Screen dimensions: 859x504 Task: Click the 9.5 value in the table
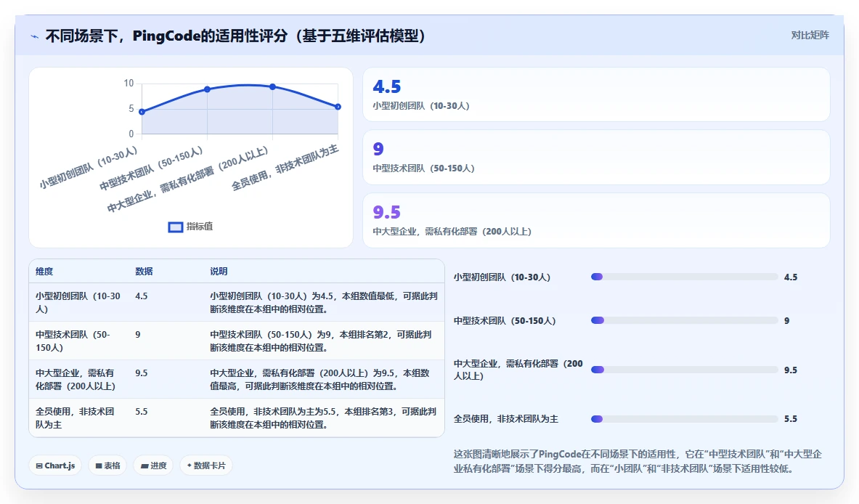point(142,373)
